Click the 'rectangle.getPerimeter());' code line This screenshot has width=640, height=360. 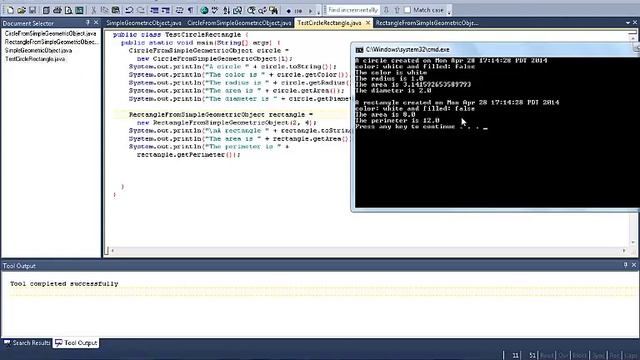coord(189,155)
